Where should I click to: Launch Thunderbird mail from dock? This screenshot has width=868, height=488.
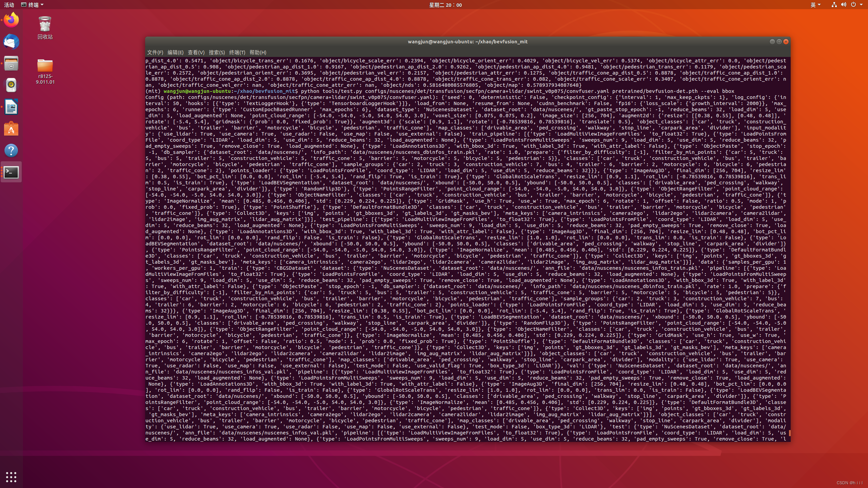(11, 42)
